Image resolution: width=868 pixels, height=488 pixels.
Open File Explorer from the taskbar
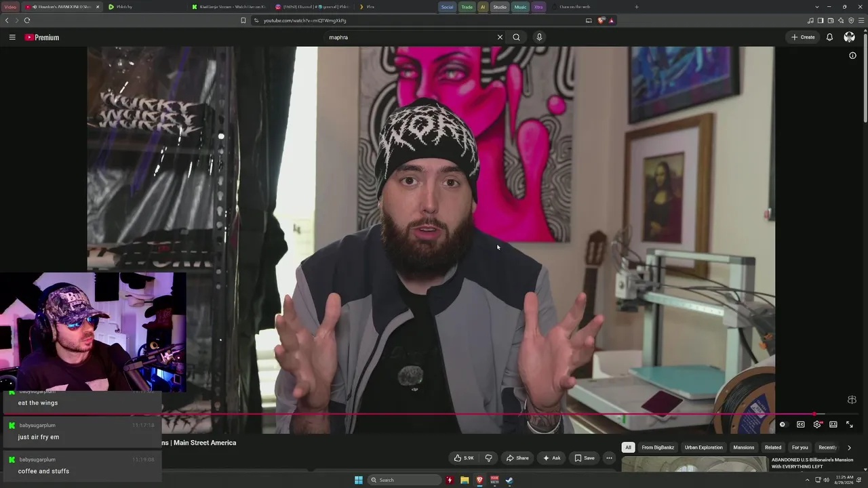tap(465, 480)
